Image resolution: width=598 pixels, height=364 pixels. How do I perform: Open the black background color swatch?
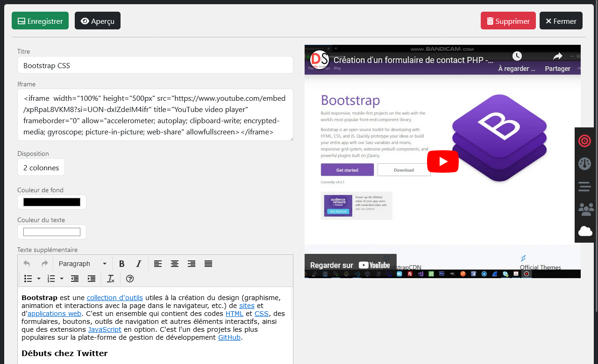tap(52, 202)
